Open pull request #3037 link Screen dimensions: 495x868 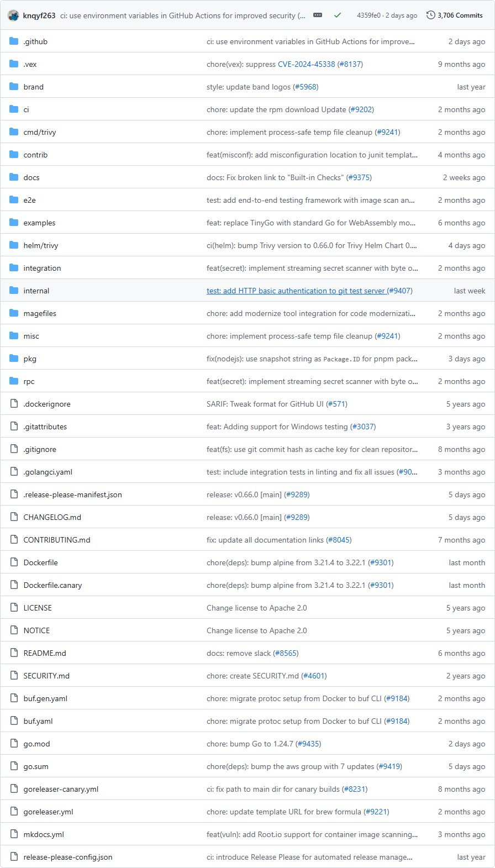pos(363,427)
